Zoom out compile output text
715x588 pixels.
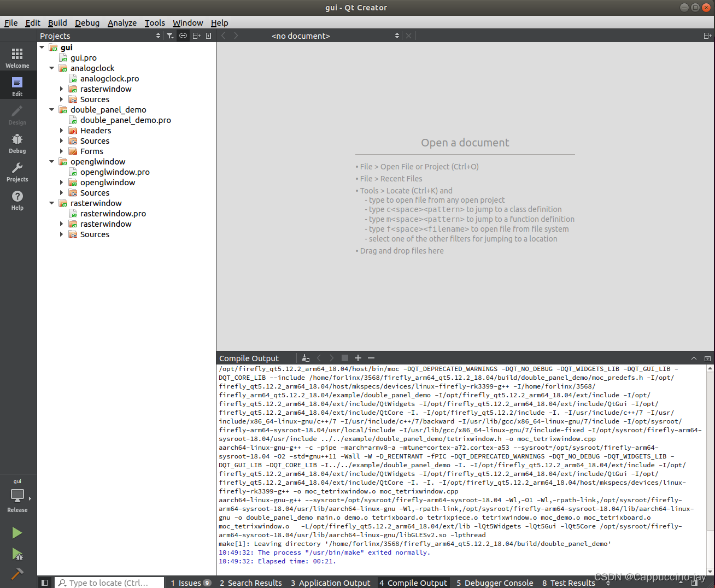(371, 358)
